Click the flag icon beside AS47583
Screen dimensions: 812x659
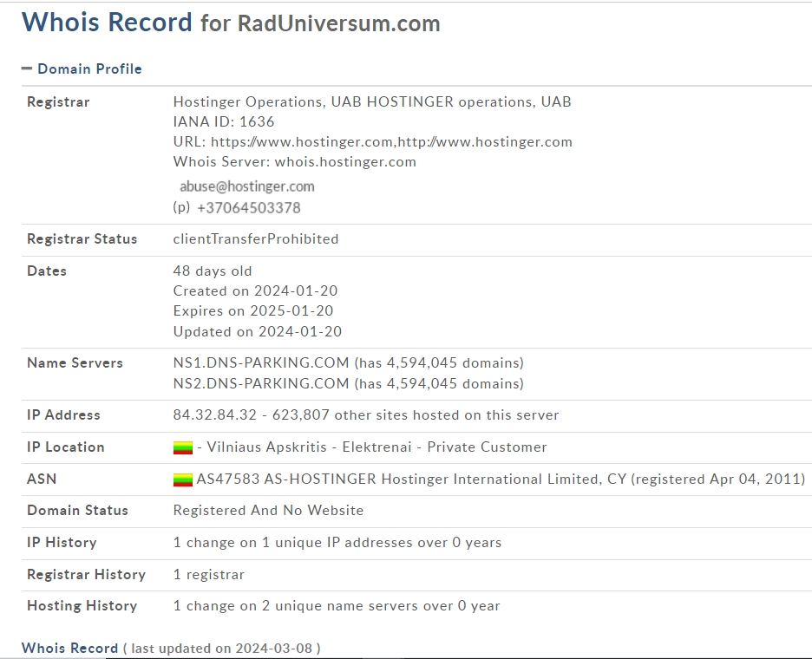[183, 480]
